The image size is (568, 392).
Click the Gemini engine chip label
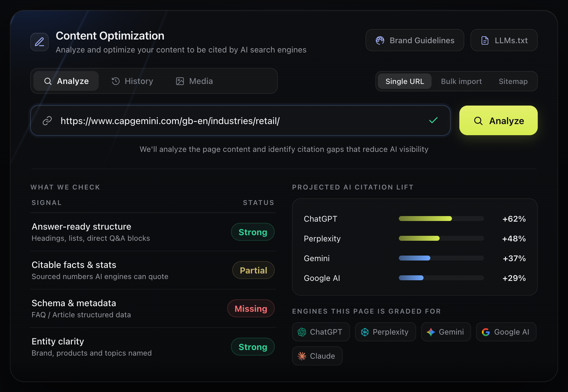(x=451, y=332)
